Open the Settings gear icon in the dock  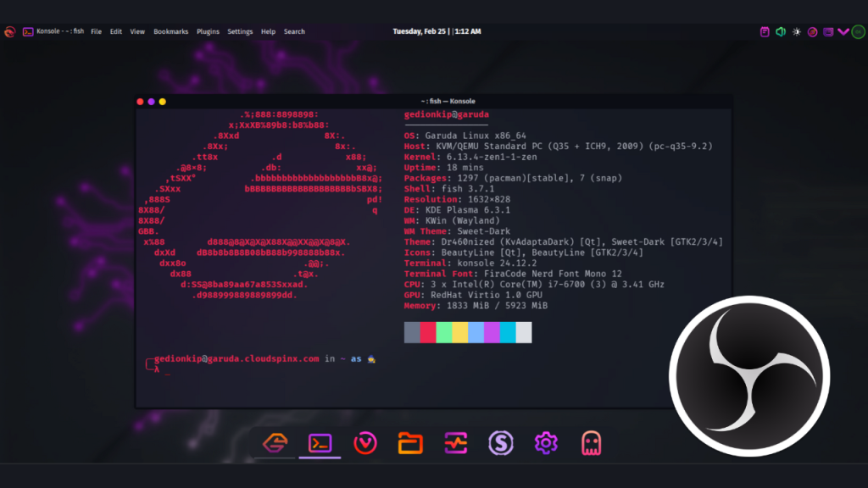[546, 443]
